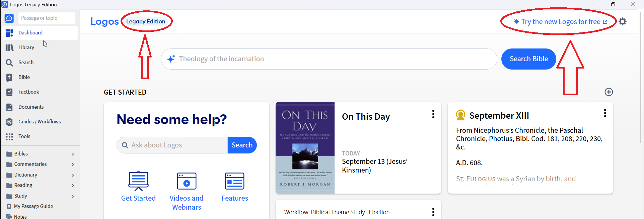Add a dashboard card with plus icon

click(x=609, y=92)
